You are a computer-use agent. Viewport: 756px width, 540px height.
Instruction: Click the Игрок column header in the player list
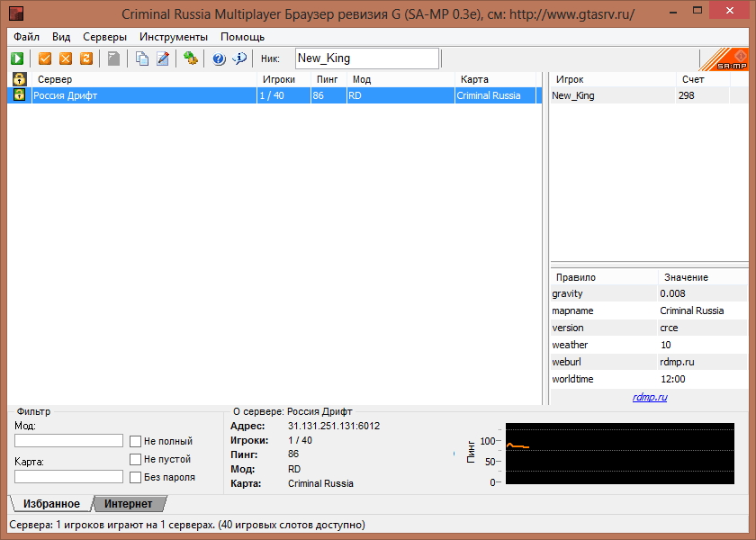(613, 79)
